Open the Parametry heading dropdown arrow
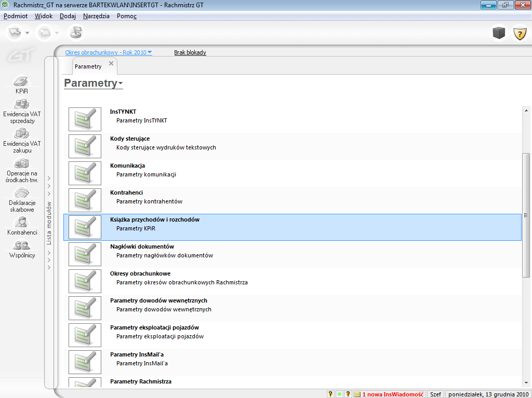Screen dimensions: 532x398 click(x=121, y=84)
